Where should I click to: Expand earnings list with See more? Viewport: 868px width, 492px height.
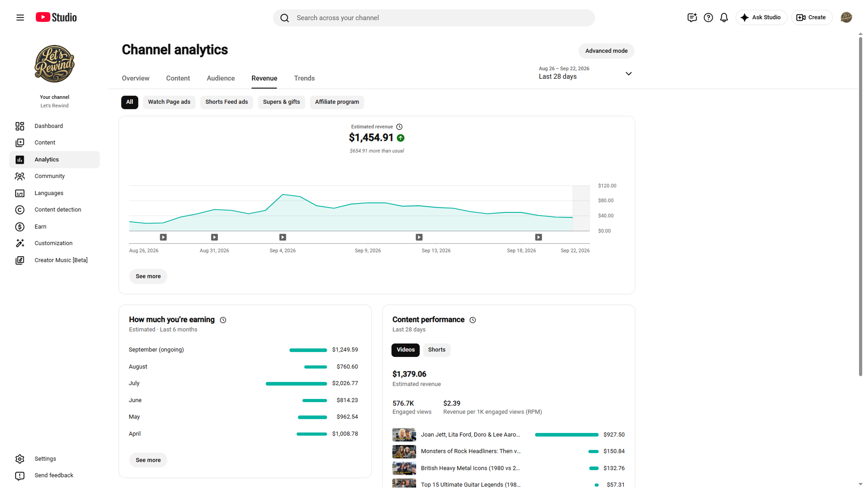[x=148, y=460]
